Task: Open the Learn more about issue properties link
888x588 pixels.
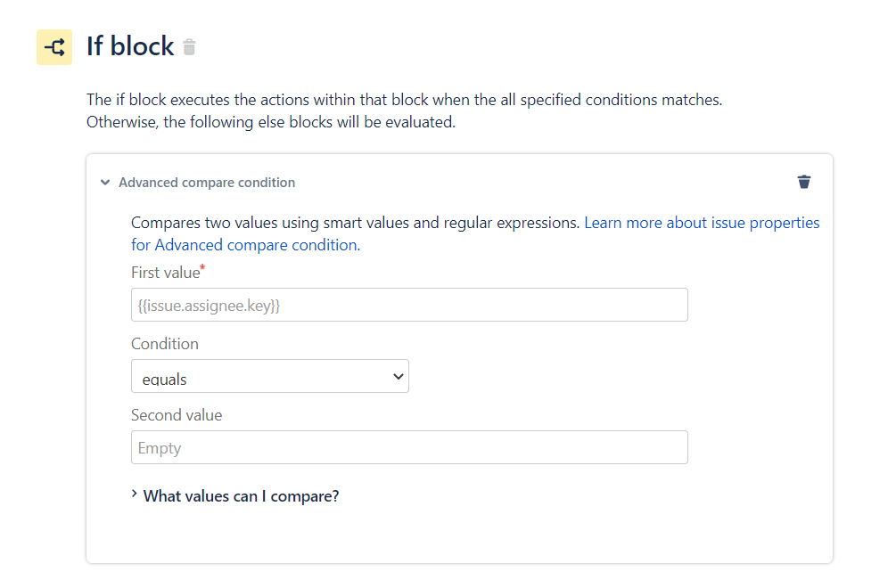Action: point(702,223)
